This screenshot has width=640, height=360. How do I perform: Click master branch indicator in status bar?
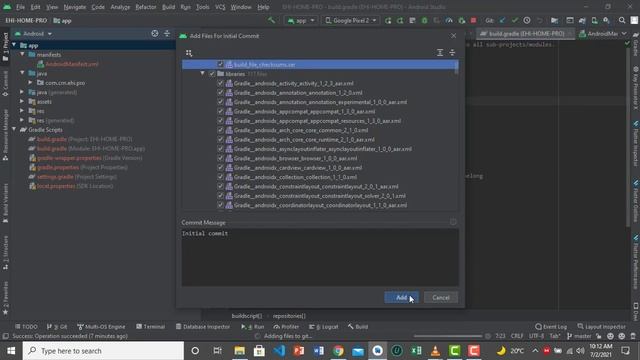click(579, 336)
